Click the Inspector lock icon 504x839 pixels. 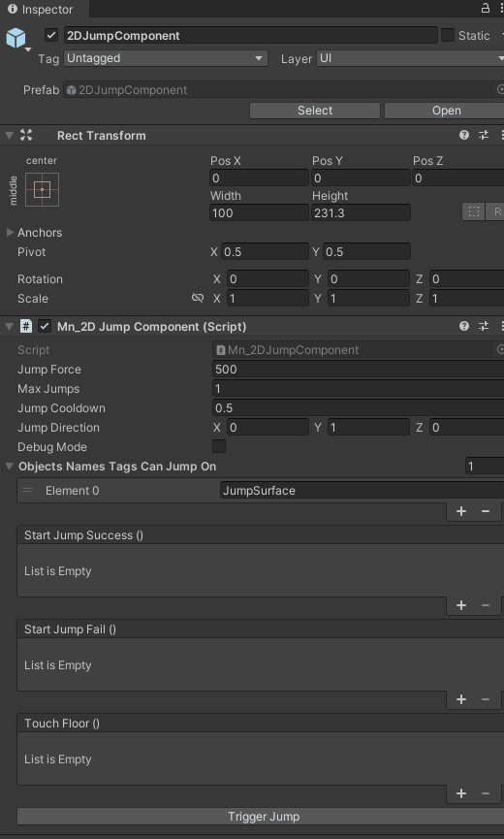tap(485, 8)
